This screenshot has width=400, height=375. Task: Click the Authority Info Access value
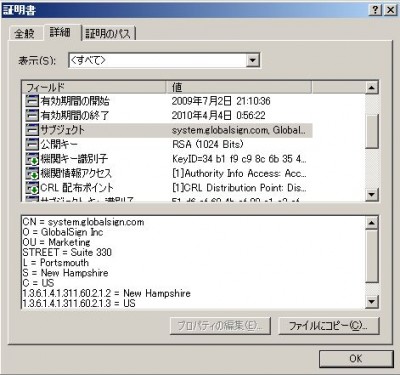click(x=239, y=173)
